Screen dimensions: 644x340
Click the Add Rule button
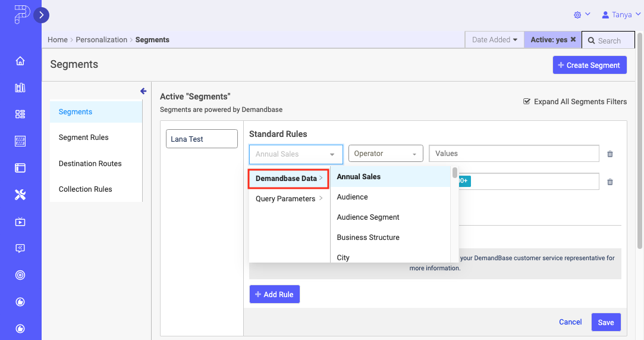[274, 295]
